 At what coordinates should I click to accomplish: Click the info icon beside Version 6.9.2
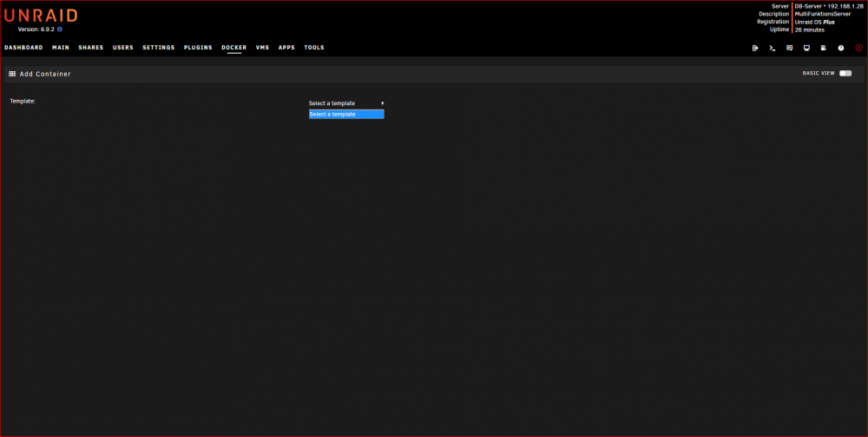[60, 30]
